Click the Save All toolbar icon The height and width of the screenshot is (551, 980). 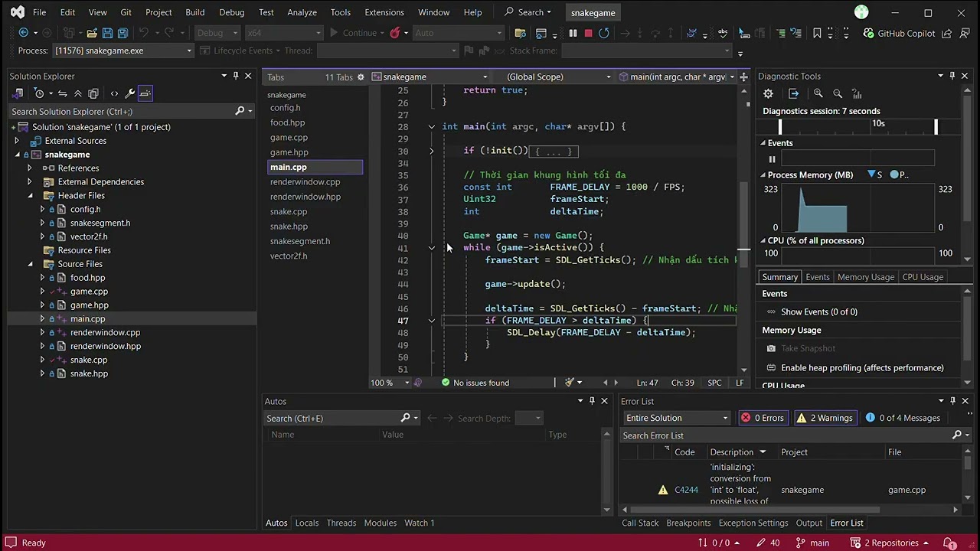pyautogui.click(x=123, y=33)
